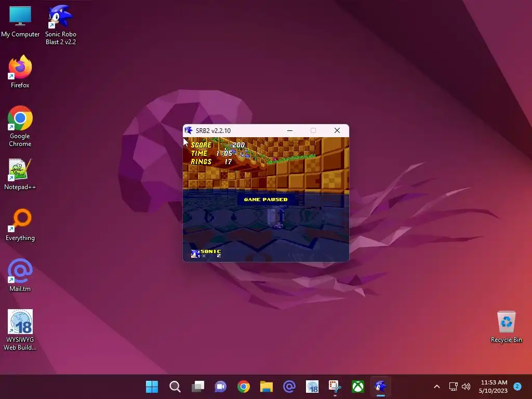Screen dimensions: 532x399
Task: Minimize the SRB2 v2.2.10 window
Action: click(290, 130)
